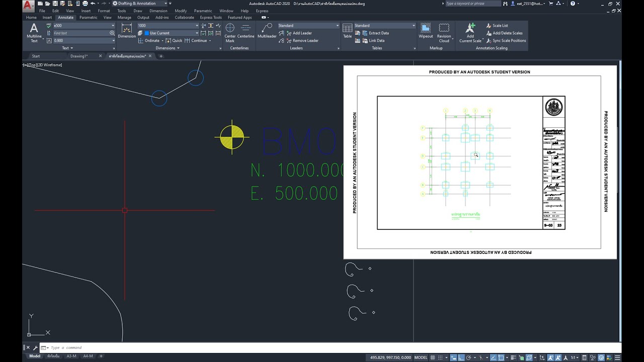Switch to the A3-M layout tab
The height and width of the screenshot is (362, 644).
coord(72,356)
